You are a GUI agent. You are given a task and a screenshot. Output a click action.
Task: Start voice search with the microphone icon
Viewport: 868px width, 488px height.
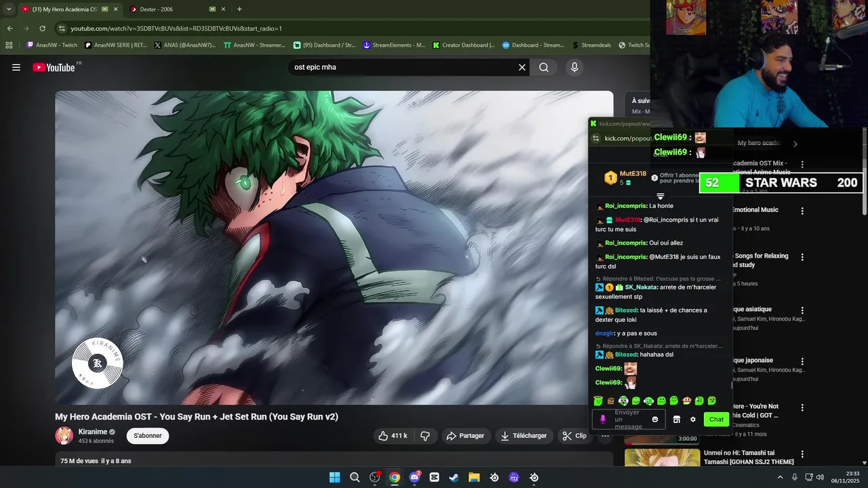point(574,67)
